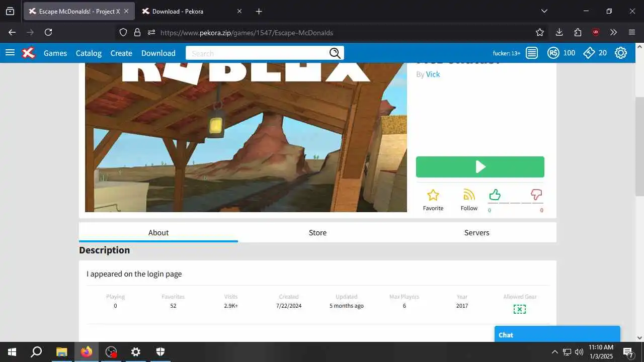The height and width of the screenshot is (362, 644).
Task: Open the Games menu item
Action: [55, 53]
